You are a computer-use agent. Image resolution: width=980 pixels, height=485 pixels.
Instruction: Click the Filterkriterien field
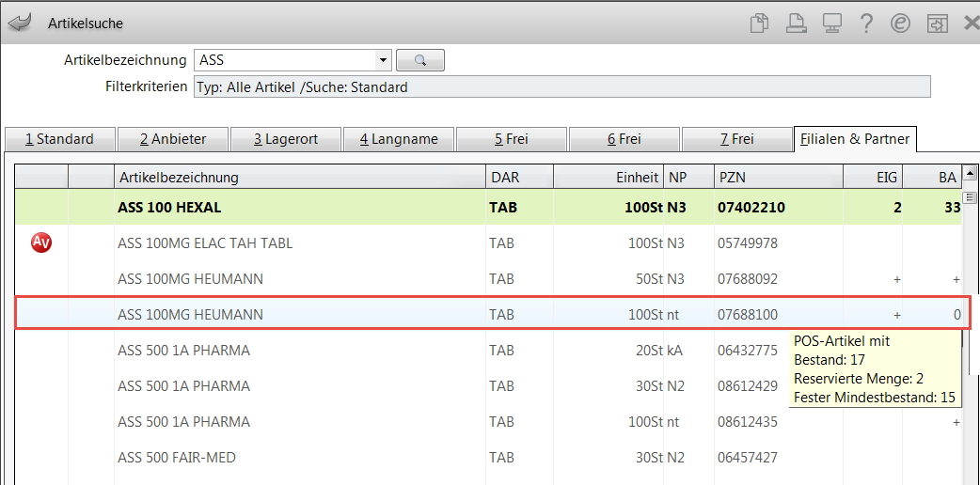point(561,86)
